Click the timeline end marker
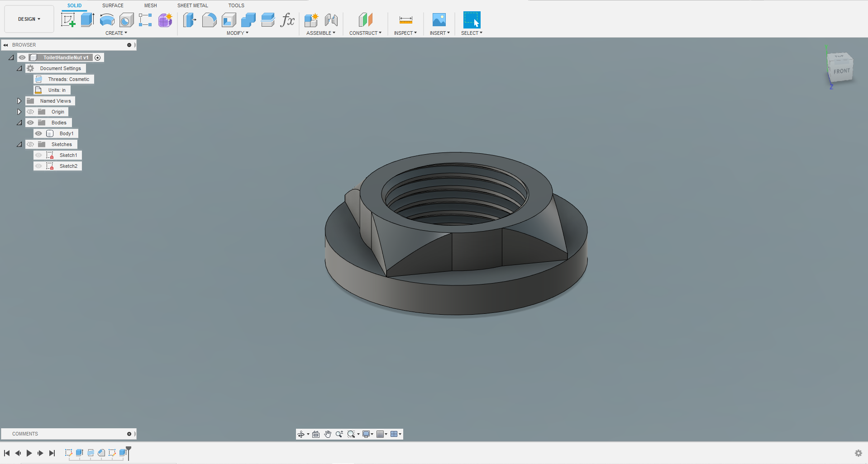This screenshot has height=464, width=868. (129, 450)
